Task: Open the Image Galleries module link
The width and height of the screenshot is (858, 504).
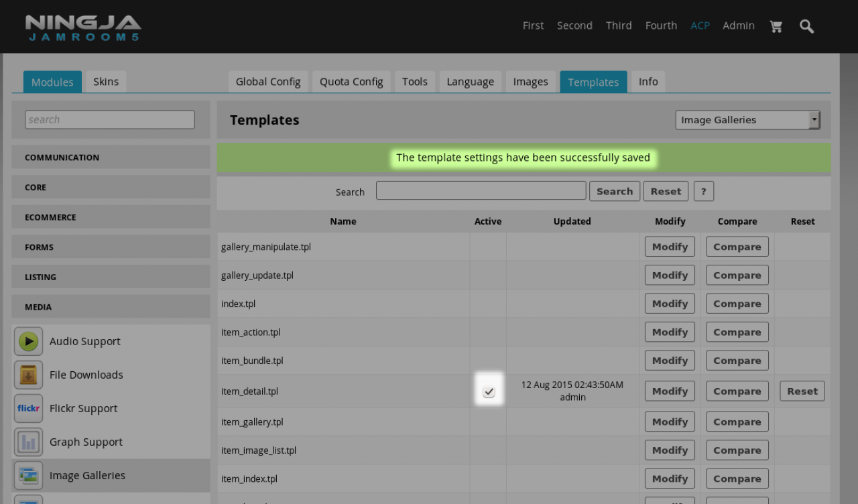Action: tap(88, 475)
